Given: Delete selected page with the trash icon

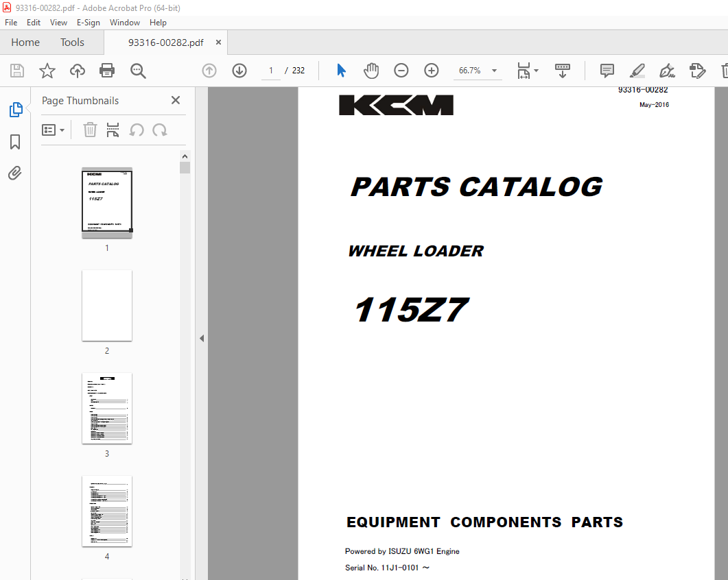Looking at the screenshot, I should pos(90,130).
